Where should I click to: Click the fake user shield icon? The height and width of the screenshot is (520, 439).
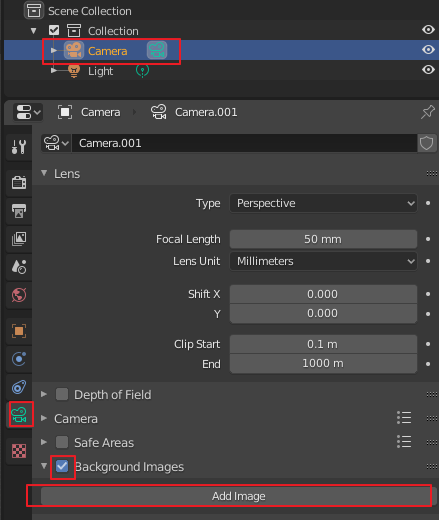coord(426,143)
